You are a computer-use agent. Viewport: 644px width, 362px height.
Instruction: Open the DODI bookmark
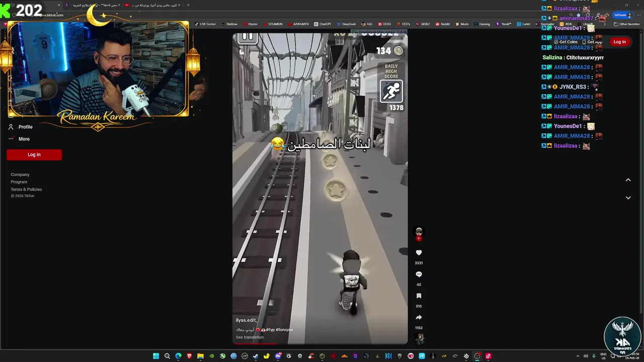pyautogui.click(x=384, y=24)
